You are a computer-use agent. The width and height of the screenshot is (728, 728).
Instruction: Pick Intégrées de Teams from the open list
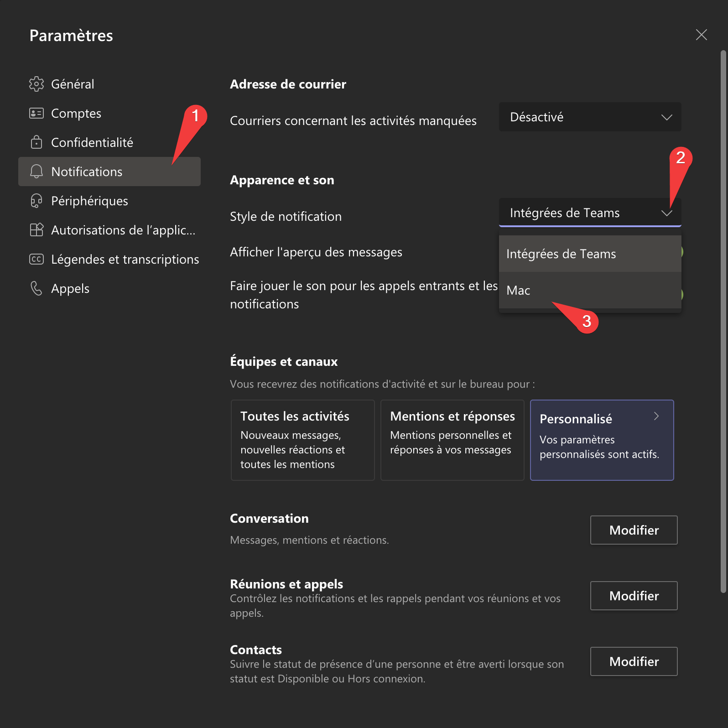590,254
